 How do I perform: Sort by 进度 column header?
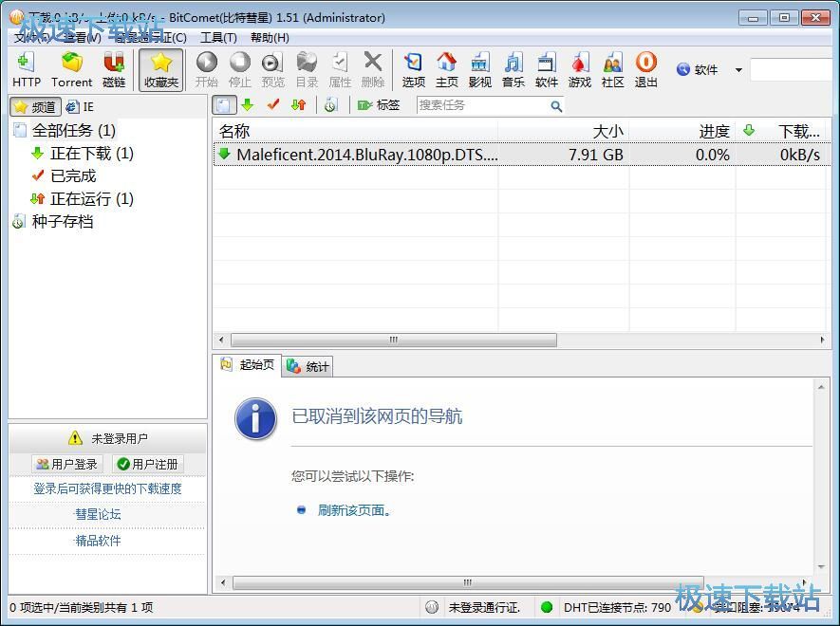tap(682, 131)
